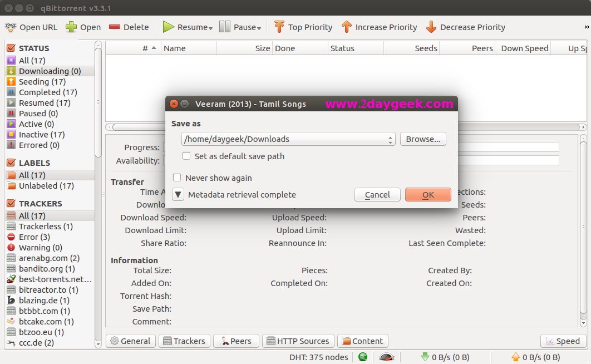The height and width of the screenshot is (364, 591).
Task: Select ccc.de (2) tracker entry
Action: pos(50,342)
